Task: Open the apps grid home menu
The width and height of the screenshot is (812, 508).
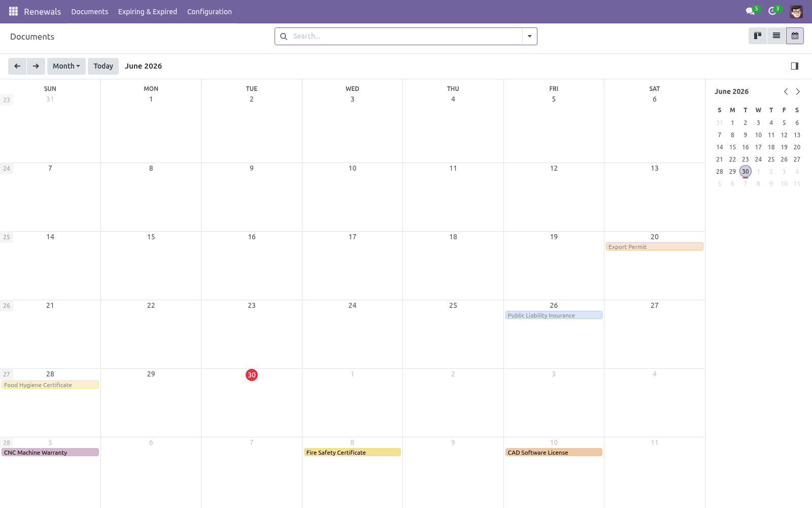Action: coord(13,11)
